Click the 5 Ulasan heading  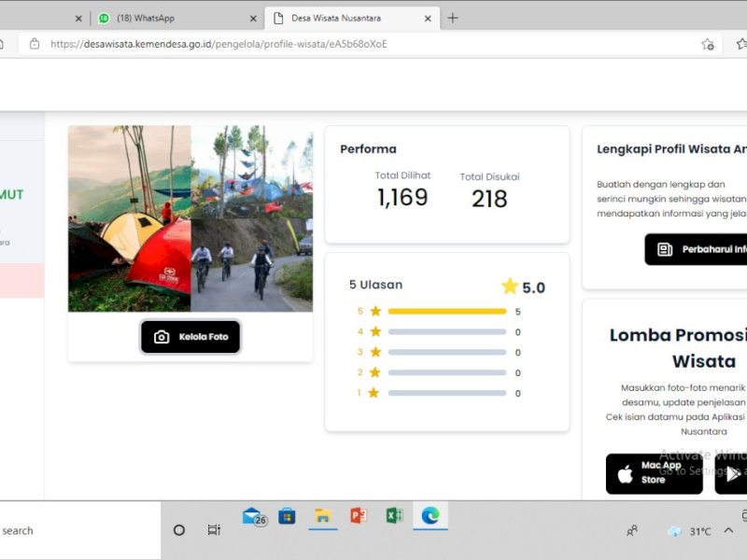point(376,285)
